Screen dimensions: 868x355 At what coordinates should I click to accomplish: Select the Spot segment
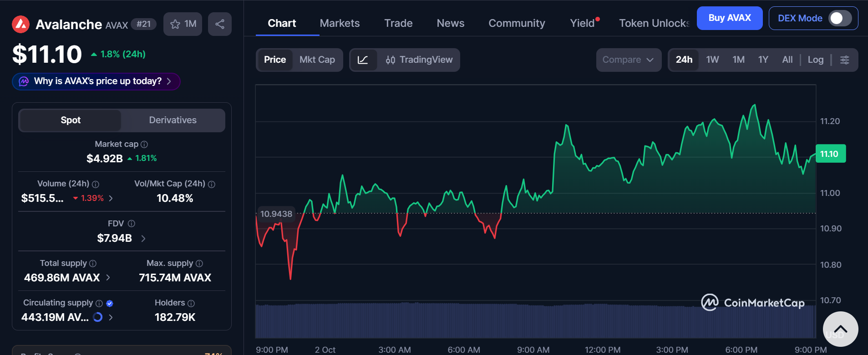click(x=71, y=120)
